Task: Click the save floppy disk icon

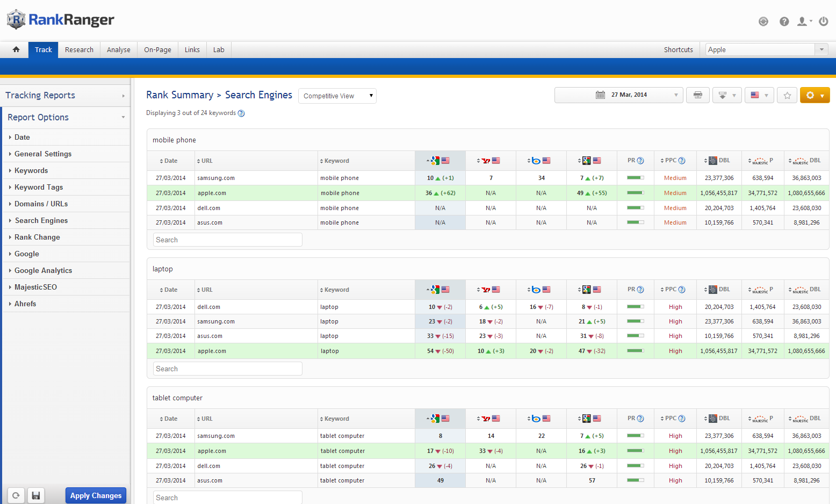Action: tap(36, 495)
